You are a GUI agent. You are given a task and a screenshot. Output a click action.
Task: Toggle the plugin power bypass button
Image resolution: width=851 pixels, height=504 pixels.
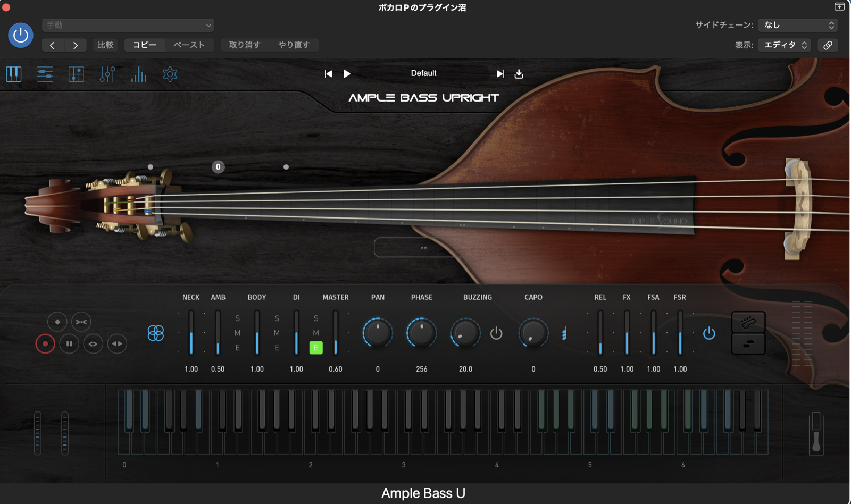click(21, 35)
